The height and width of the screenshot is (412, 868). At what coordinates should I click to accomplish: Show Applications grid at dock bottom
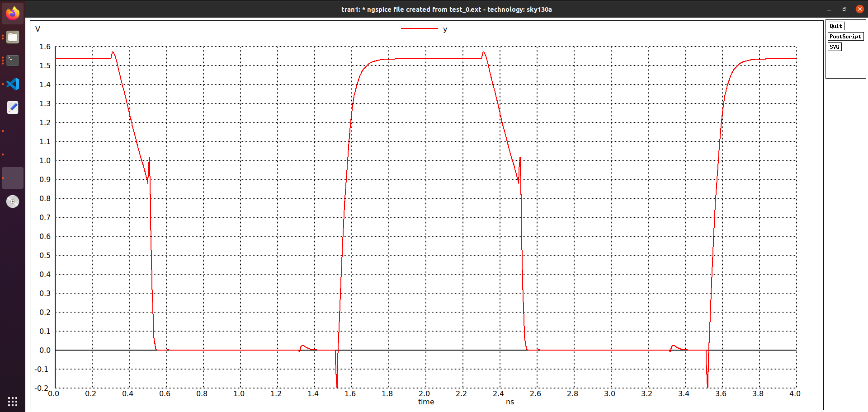pyautogui.click(x=13, y=402)
